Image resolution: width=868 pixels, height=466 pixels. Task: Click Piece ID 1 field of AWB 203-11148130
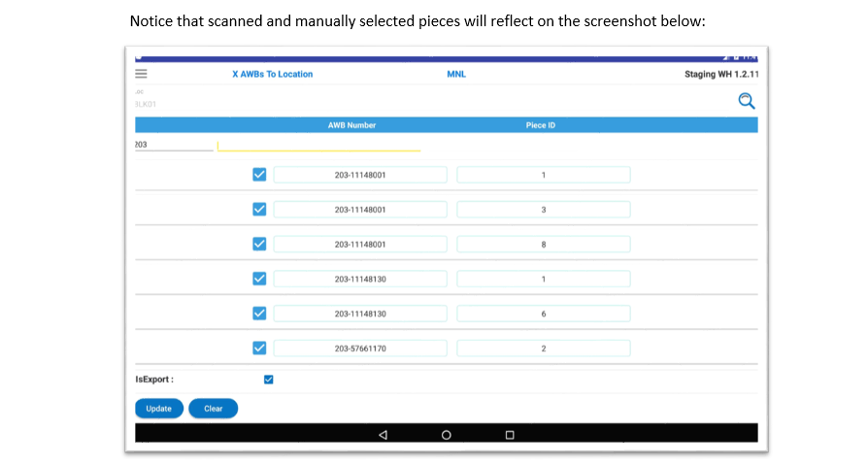pyautogui.click(x=543, y=279)
